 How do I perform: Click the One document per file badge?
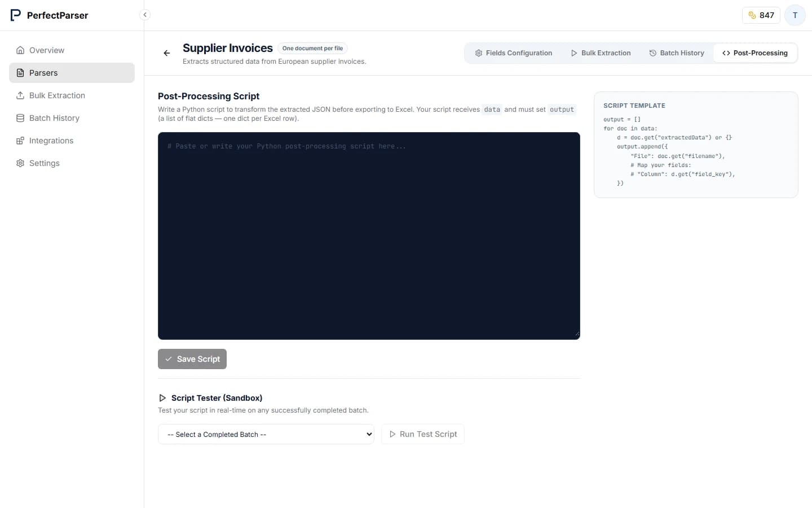click(x=312, y=49)
